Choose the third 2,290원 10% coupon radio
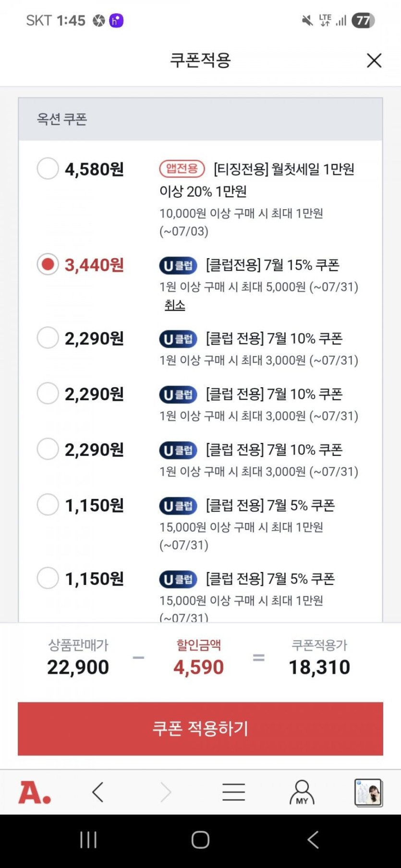Viewport: 401px width, 868px height. [x=48, y=450]
